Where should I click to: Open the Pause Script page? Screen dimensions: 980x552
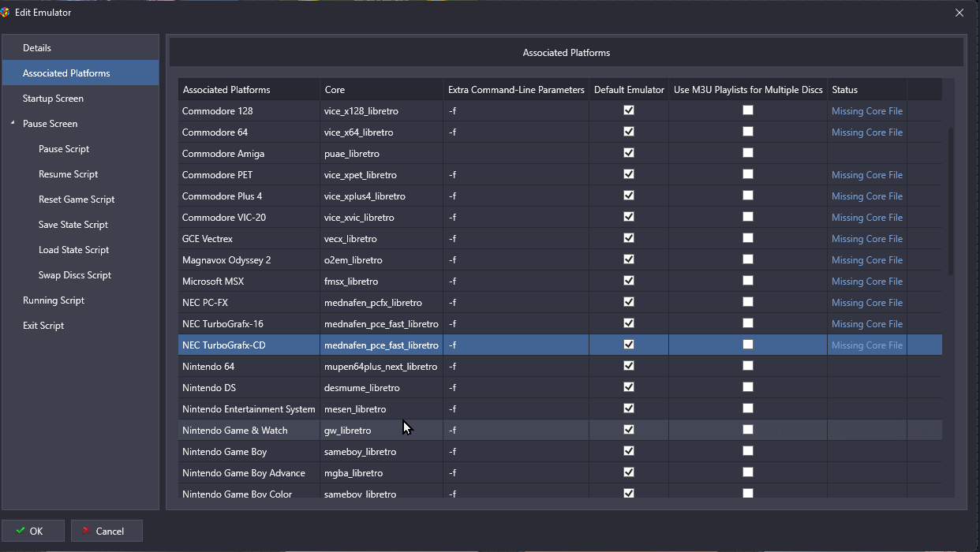pos(64,149)
